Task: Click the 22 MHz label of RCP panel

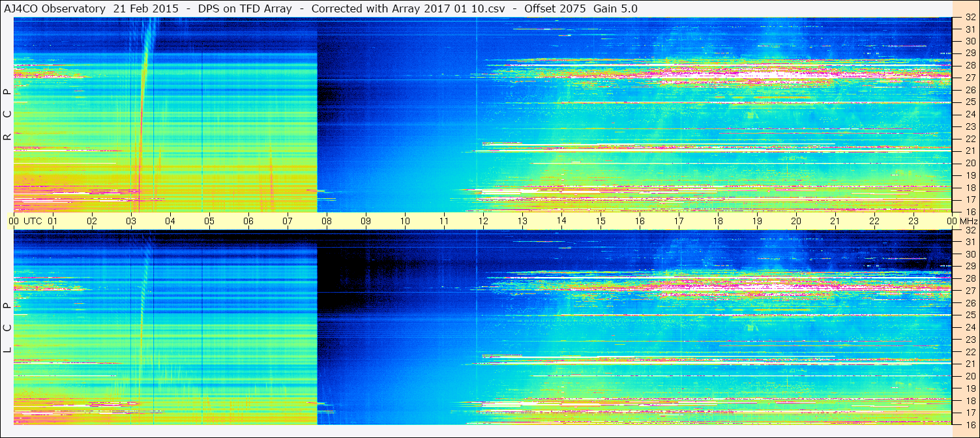Action: 970,139
